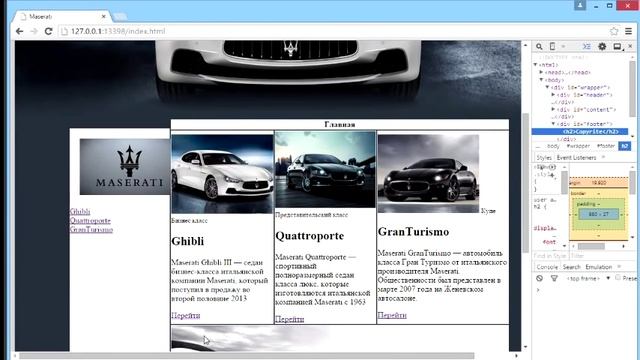Collapse the div id="wrapper" node
This screenshot has width=640, height=360.
(547, 87)
